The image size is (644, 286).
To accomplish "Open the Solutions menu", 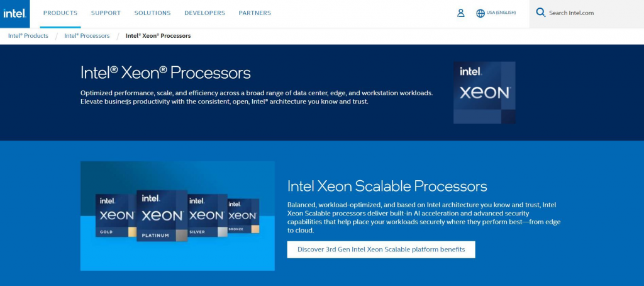I will coord(152,13).
